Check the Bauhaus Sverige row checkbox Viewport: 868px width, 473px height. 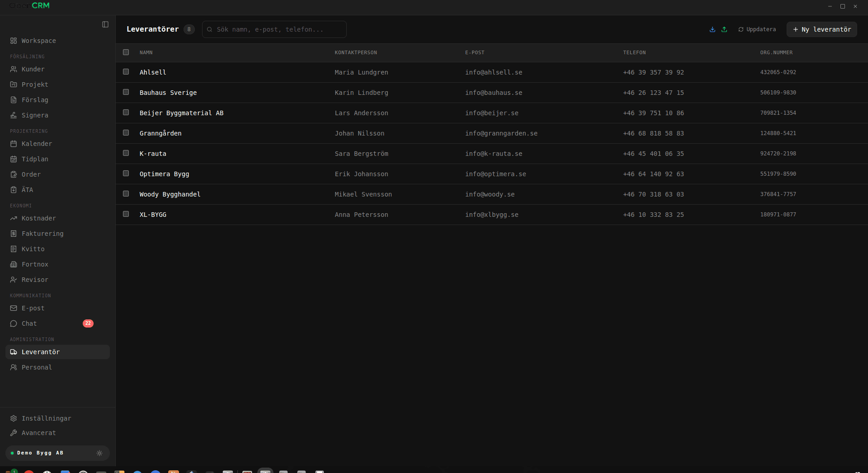tap(126, 92)
